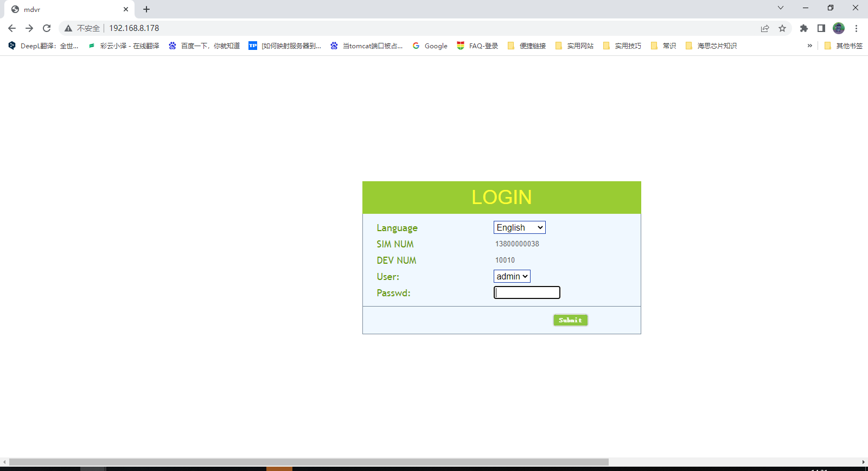Open the DeepL翻译 bookmark
The width and height of the screenshot is (868, 471).
tap(43, 46)
